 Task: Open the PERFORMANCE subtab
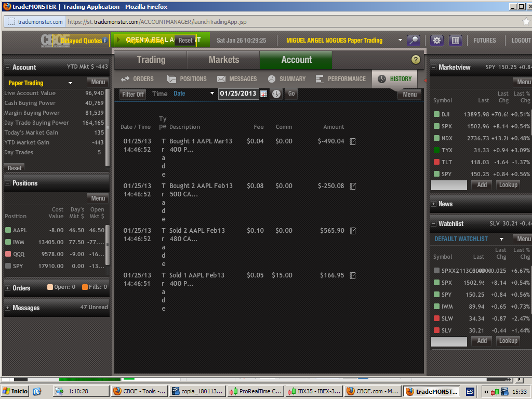341,79
